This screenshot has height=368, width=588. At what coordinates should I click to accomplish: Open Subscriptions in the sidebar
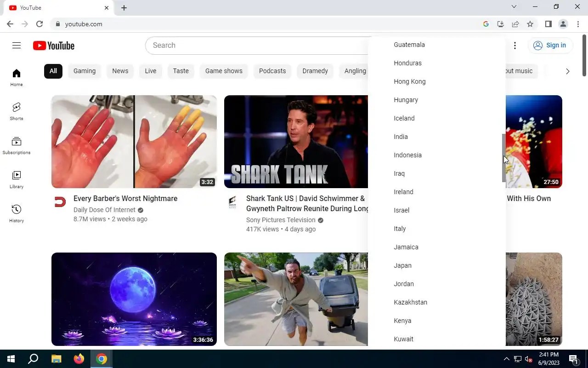coord(17,146)
